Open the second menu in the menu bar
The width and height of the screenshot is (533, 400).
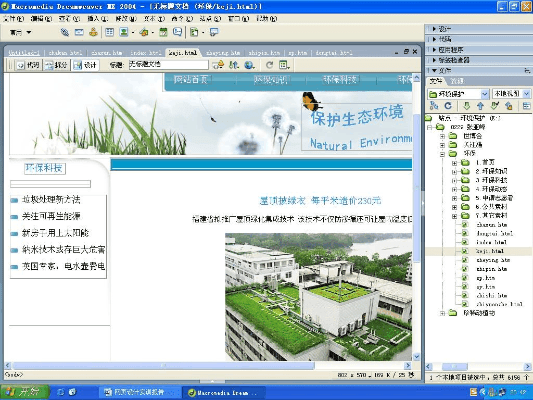click(41, 19)
